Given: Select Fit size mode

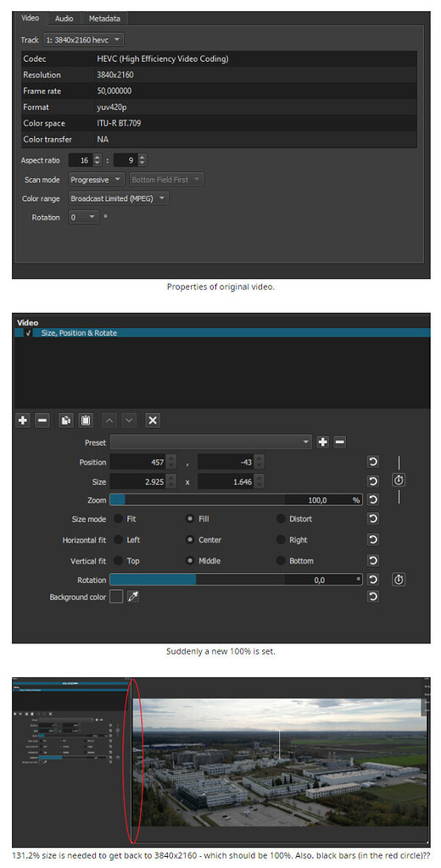Looking at the screenshot, I should pyautogui.click(x=126, y=520).
